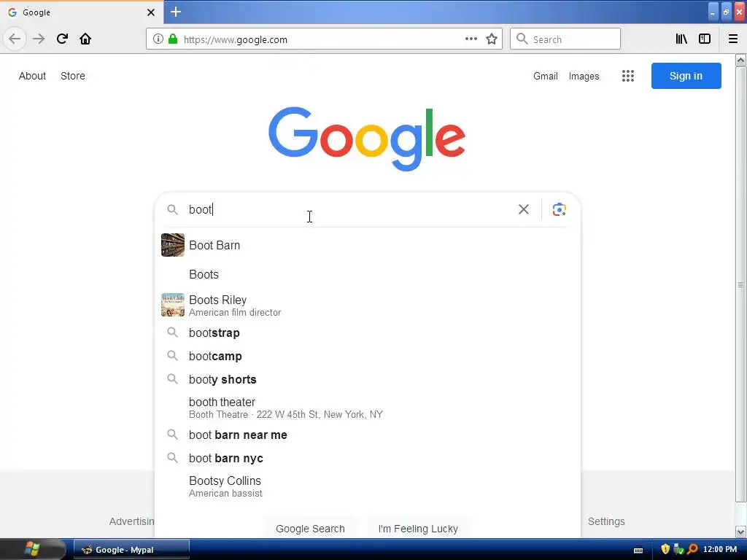This screenshot has width=747, height=560.
Task: Click magnifier icon beside bootcamp suggestion
Action: click(x=172, y=356)
